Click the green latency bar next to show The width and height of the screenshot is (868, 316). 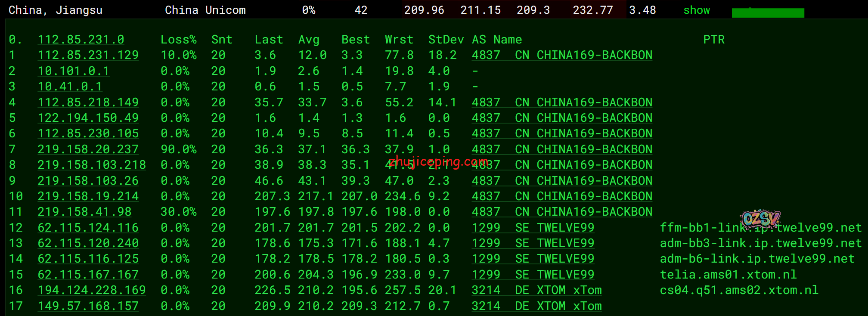(x=768, y=13)
